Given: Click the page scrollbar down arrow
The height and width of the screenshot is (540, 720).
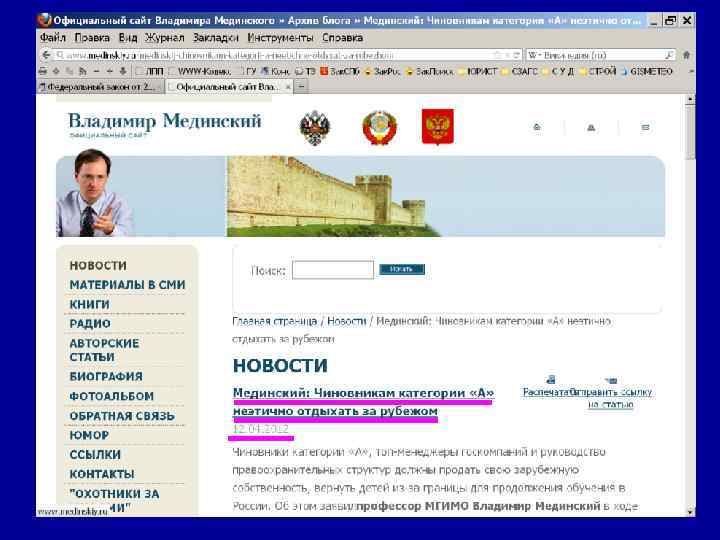Looking at the screenshot, I should (689, 512).
